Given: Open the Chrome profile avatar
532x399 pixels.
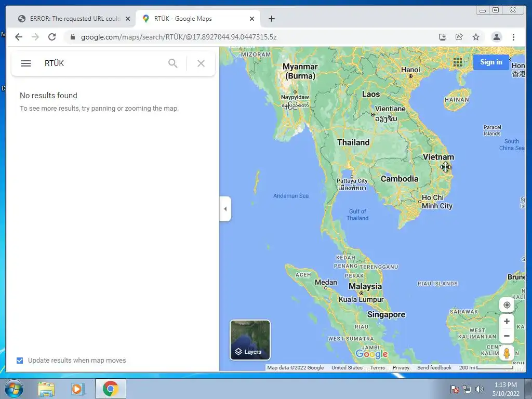Looking at the screenshot, I should (496, 37).
